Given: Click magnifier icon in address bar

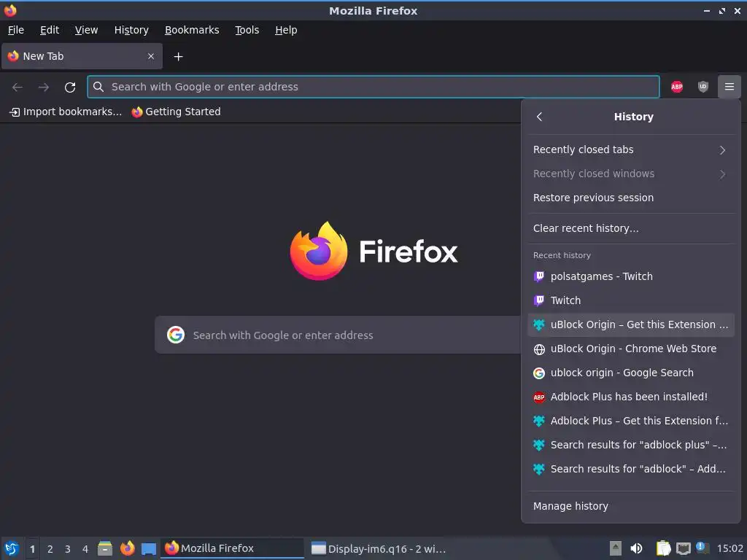Looking at the screenshot, I should coord(98,87).
